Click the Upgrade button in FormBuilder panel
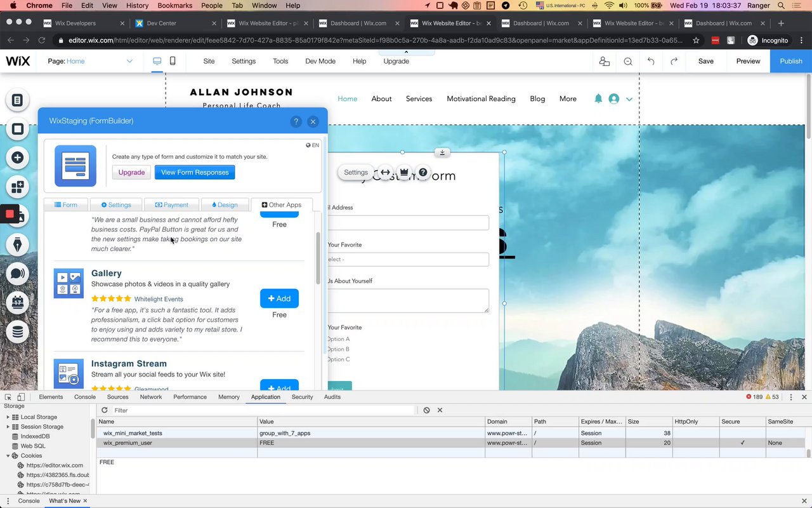The height and width of the screenshot is (508, 812). (131, 172)
